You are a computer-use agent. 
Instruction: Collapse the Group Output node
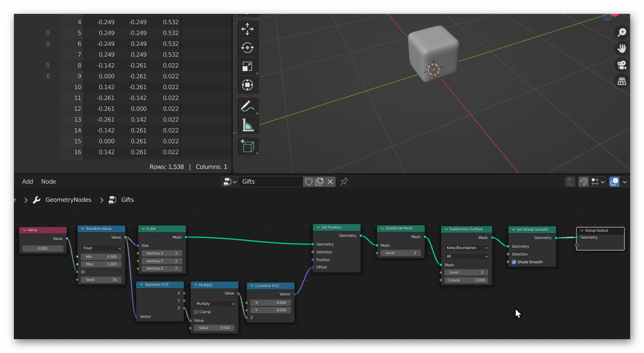pos(582,230)
